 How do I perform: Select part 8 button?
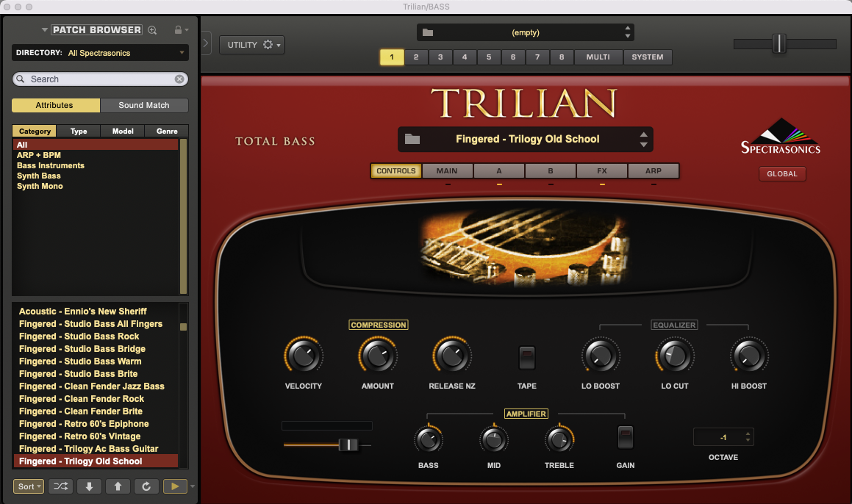pyautogui.click(x=562, y=57)
